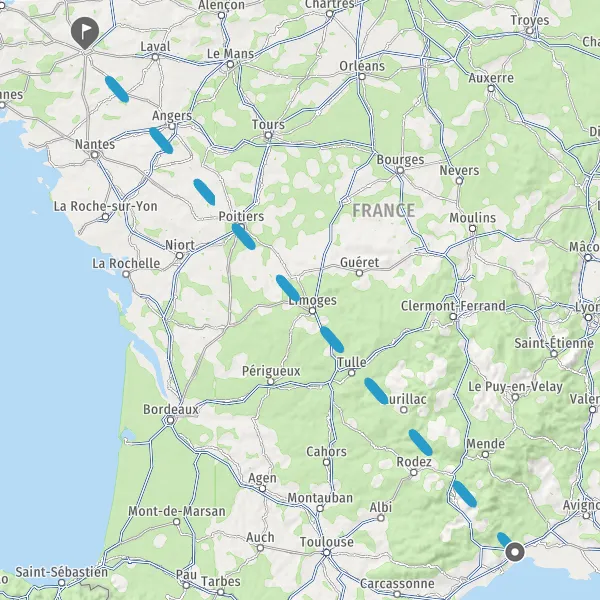The image size is (600, 600).
Task: Click the Bourges city marker
Action: pyautogui.click(x=400, y=170)
